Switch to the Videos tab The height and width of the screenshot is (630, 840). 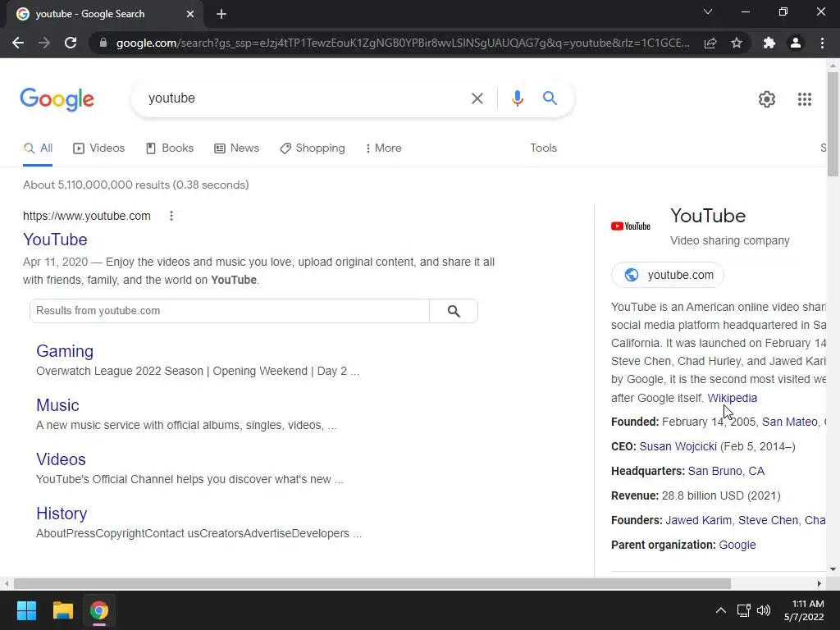pos(99,148)
